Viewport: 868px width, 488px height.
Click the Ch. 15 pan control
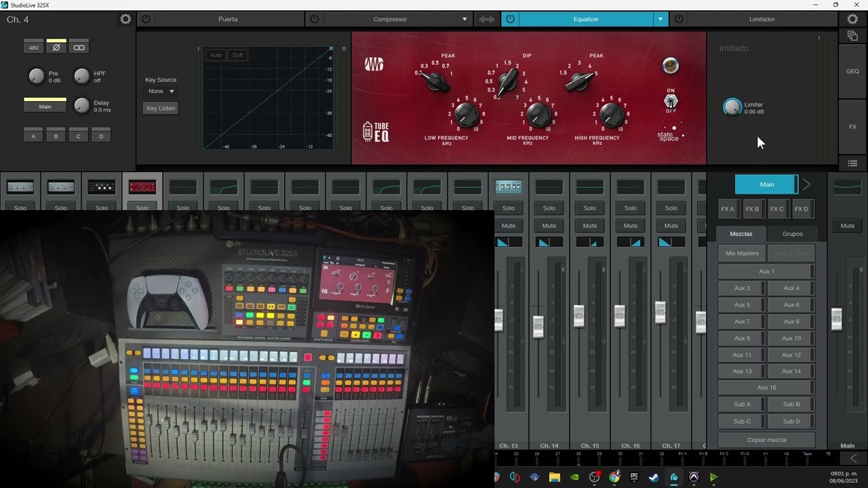pos(589,242)
